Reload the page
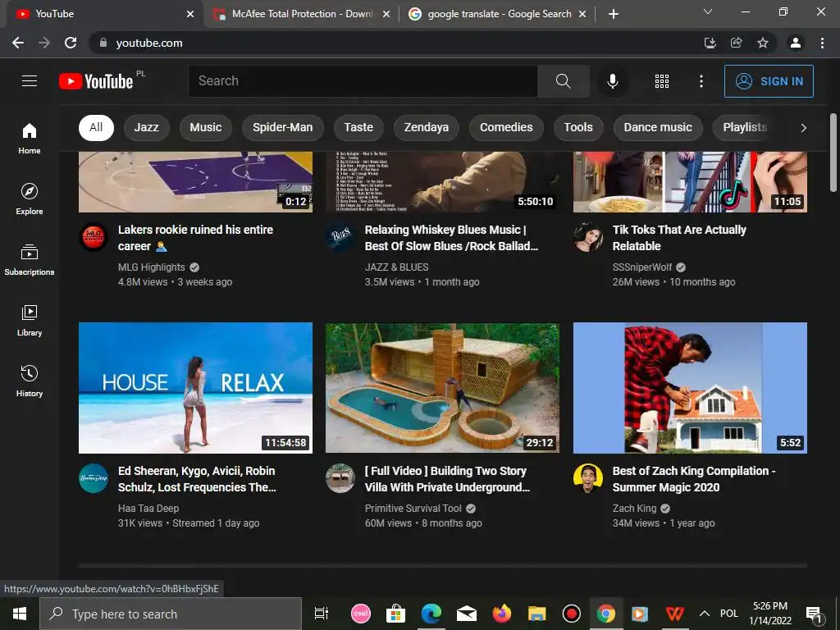Viewport: 840px width, 630px height. [x=71, y=43]
